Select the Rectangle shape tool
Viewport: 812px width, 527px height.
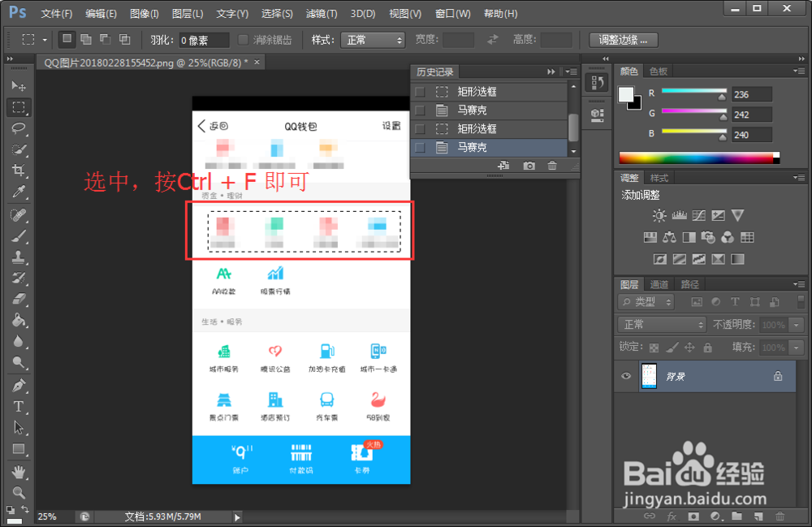pyautogui.click(x=19, y=449)
